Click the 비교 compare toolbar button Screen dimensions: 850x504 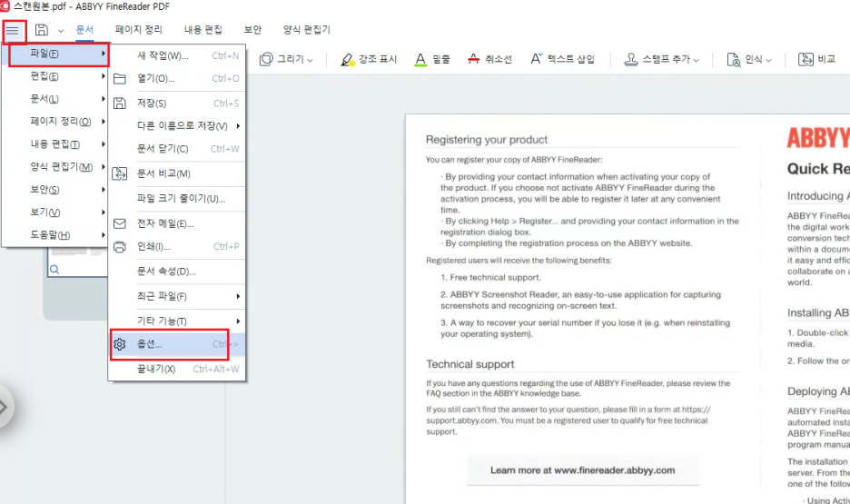click(x=817, y=59)
